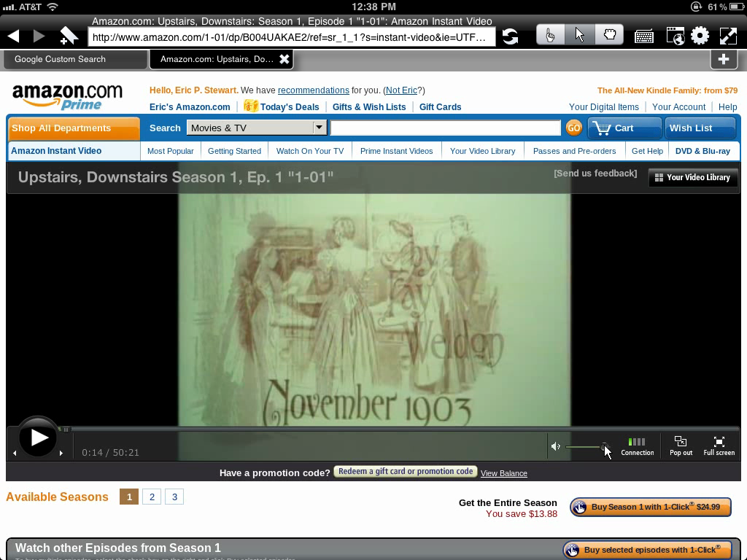This screenshot has width=747, height=560.
Task: Switch player to Full screen
Action: point(719,446)
